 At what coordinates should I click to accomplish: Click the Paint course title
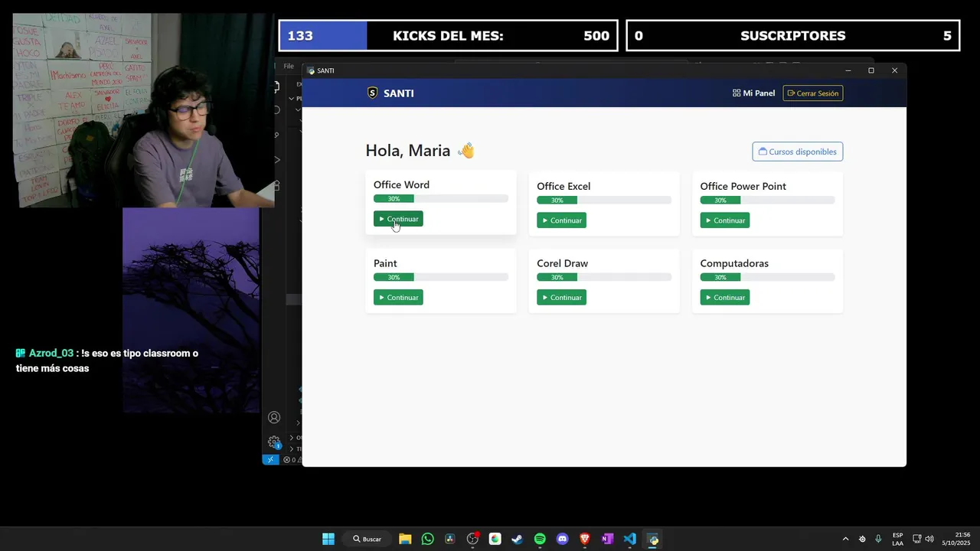click(x=385, y=263)
